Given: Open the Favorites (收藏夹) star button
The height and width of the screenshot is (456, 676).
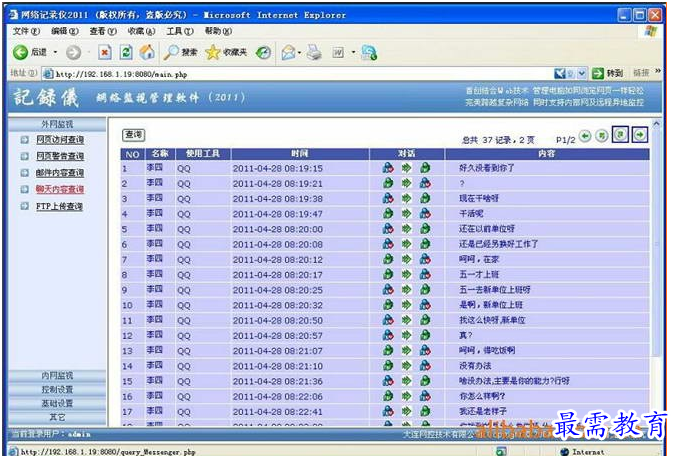Looking at the screenshot, I should (x=227, y=52).
